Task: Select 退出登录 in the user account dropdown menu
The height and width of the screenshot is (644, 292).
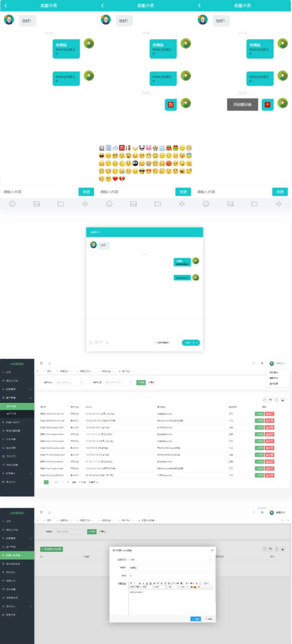Action: 274,384
